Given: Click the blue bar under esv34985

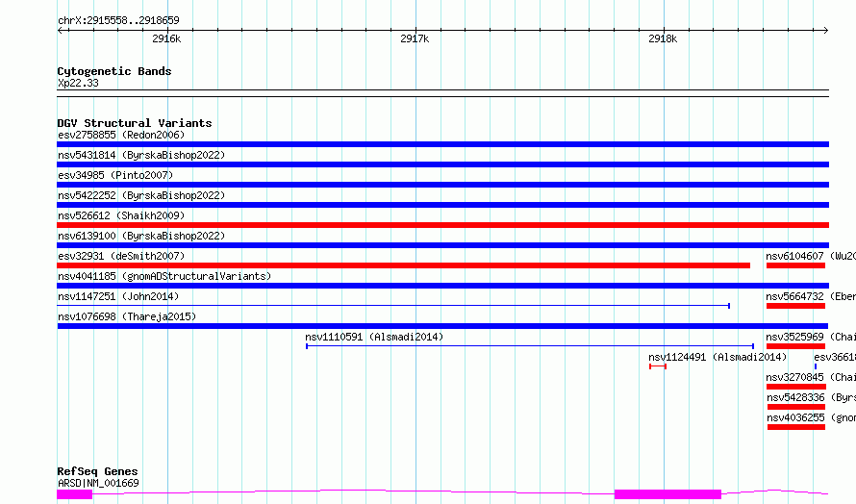Looking at the screenshot, I should (x=442, y=185).
